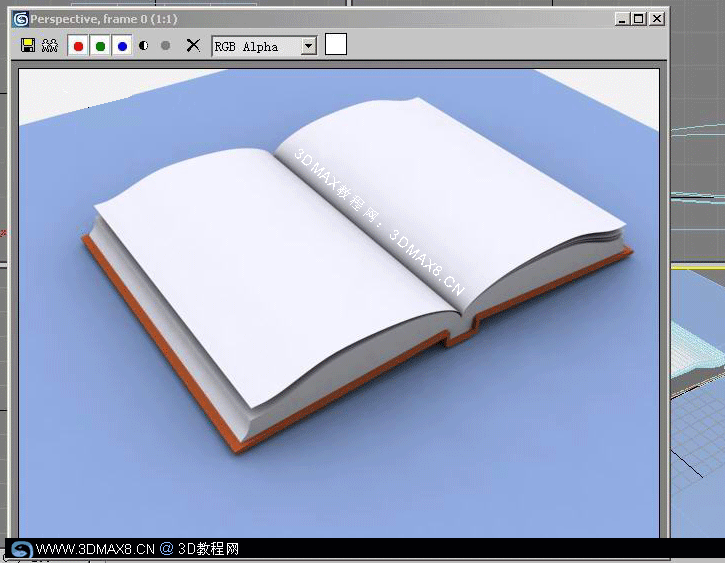Click the WWW.3DMAX8.CN link text

(96, 549)
